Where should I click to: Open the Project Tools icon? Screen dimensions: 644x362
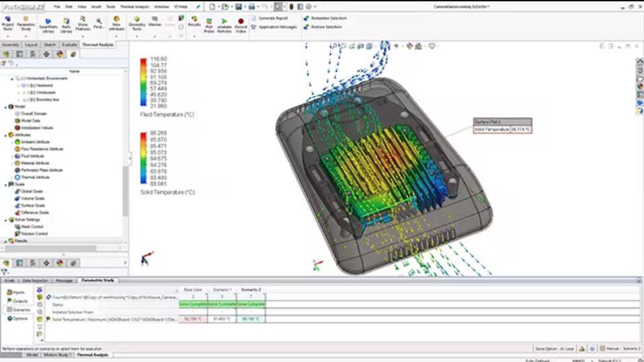[x=8, y=24]
